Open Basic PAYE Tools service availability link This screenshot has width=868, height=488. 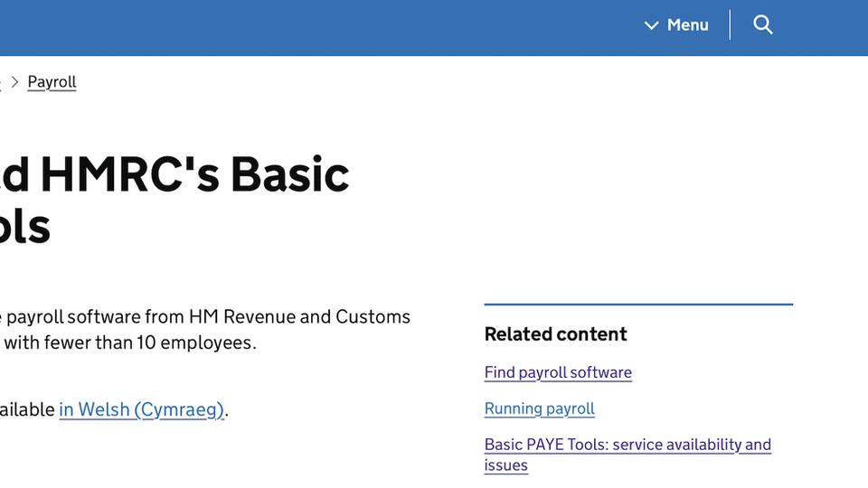tap(627, 445)
